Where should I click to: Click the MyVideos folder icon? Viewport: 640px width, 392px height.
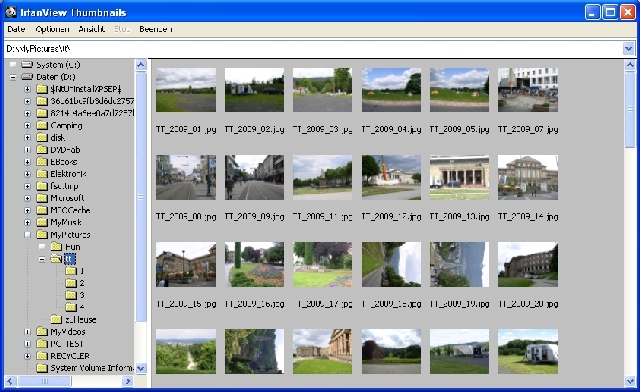coord(42,332)
